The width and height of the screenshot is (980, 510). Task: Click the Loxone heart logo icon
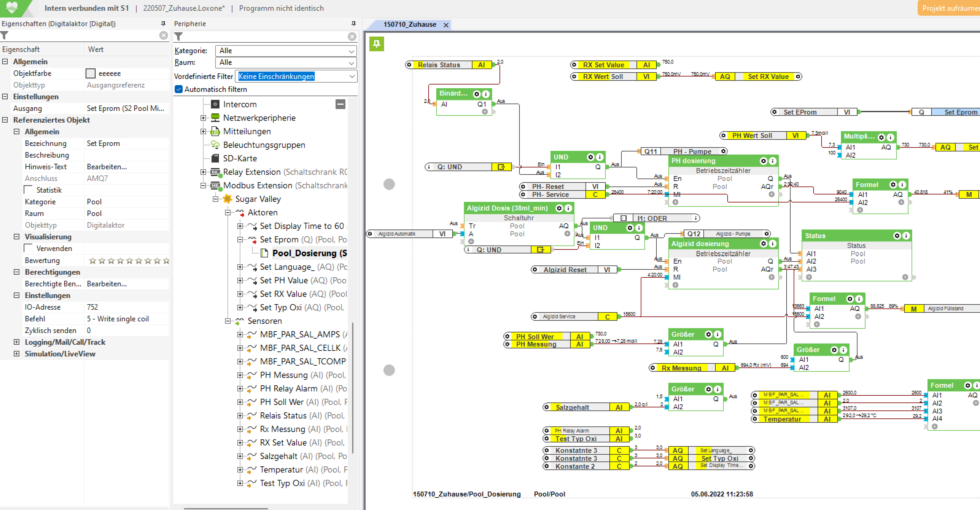pos(12,7)
